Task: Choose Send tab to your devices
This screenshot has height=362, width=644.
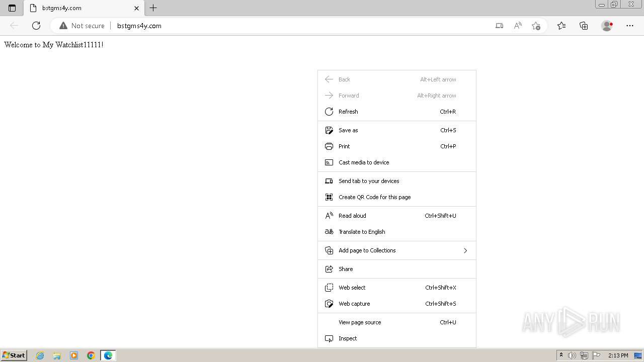Action: (397, 181)
